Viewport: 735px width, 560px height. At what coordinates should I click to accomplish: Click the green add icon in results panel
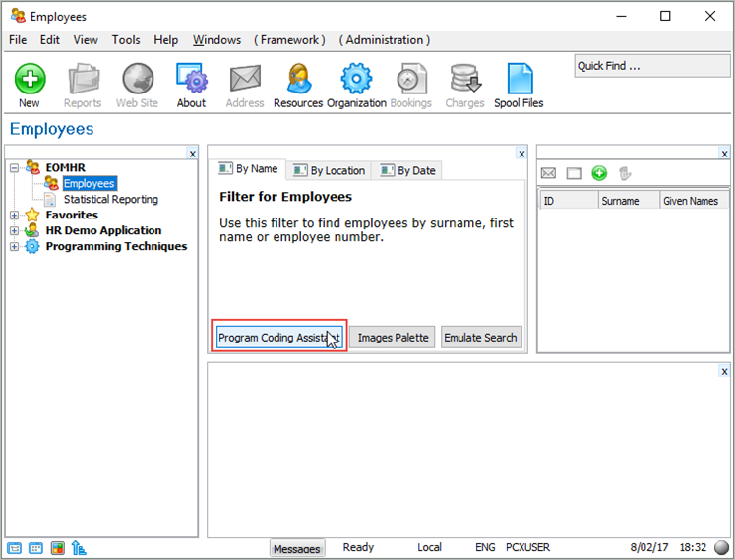point(599,173)
